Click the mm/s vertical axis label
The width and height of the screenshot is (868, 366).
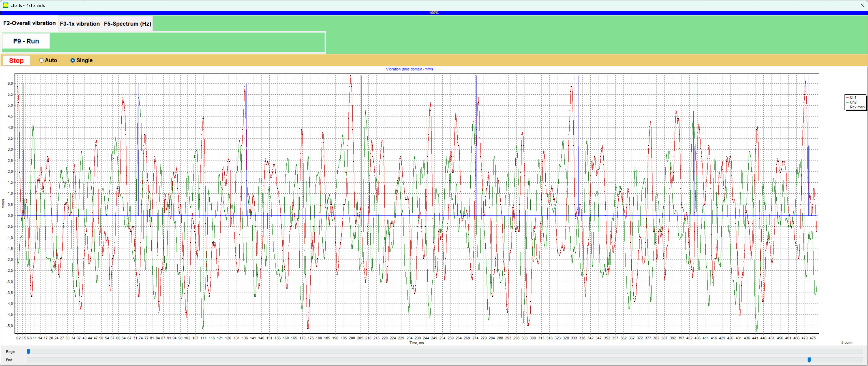coord(3,203)
